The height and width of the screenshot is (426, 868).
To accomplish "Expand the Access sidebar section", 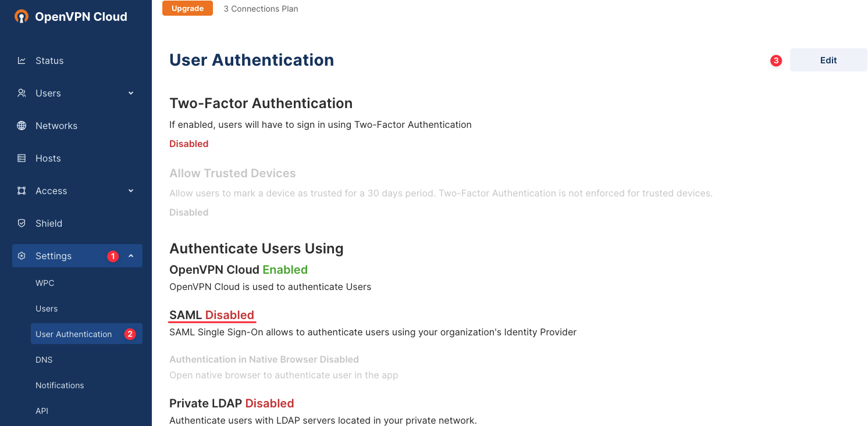I will [130, 191].
